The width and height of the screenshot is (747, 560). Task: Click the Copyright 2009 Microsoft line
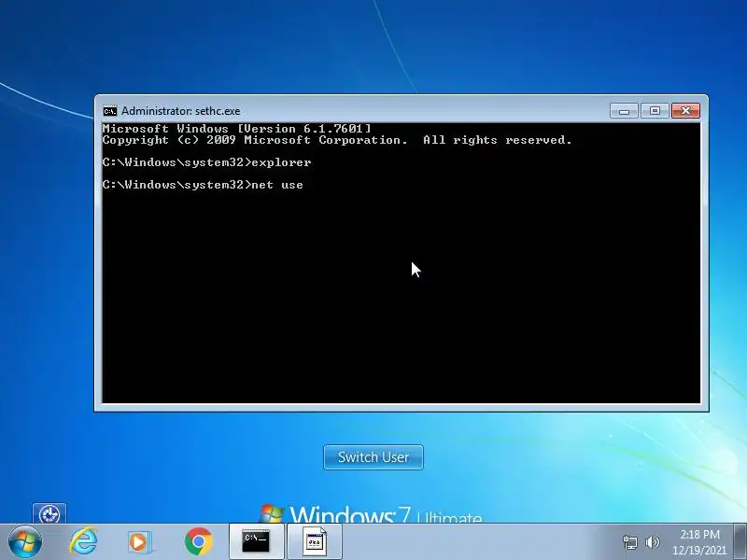tap(337, 140)
